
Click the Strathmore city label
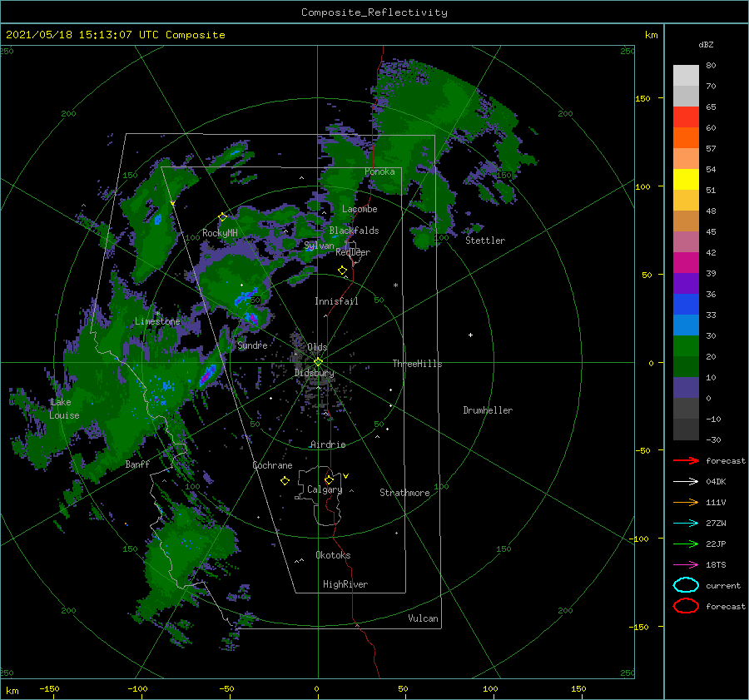[404, 493]
